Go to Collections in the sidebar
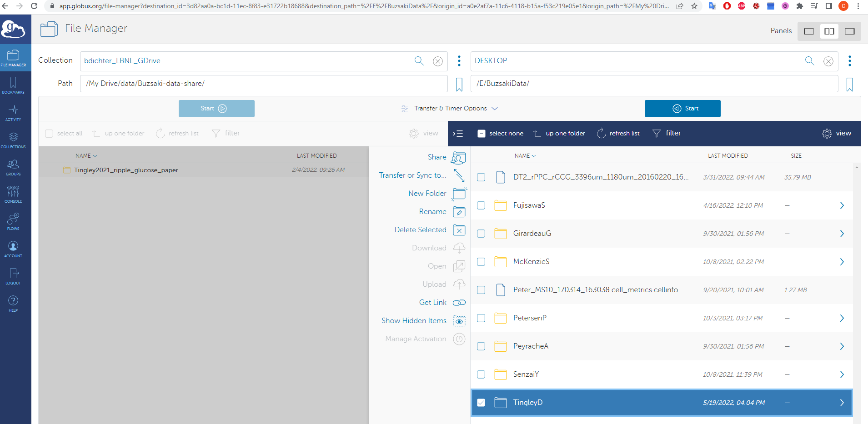The width and height of the screenshot is (868, 424). [13, 140]
